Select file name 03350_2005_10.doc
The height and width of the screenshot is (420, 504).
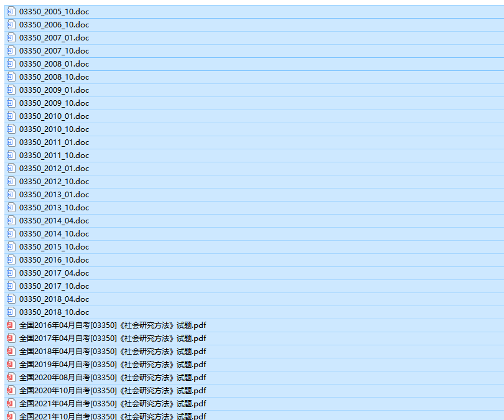(54, 12)
